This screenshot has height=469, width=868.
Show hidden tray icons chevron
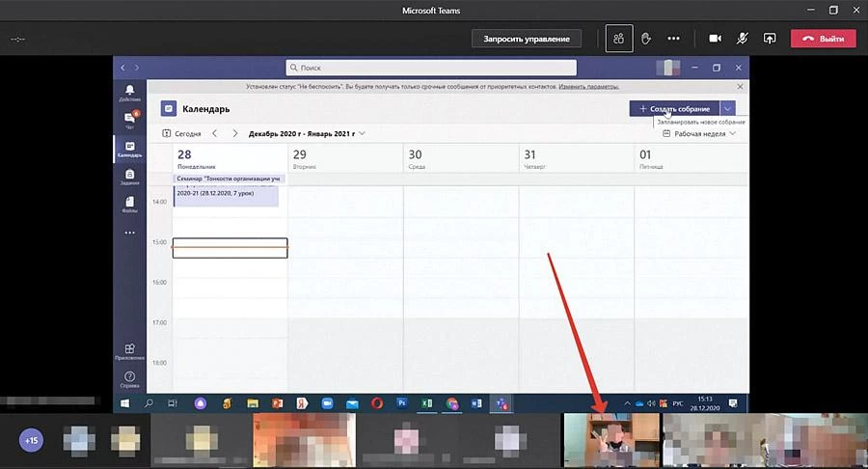pyautogui.click(x=627, y=403)
